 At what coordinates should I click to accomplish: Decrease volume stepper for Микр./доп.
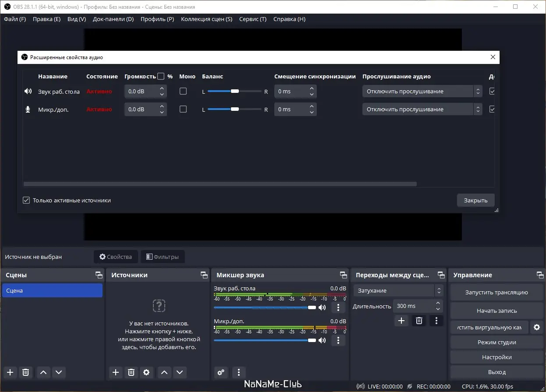[x=162, y=113]
